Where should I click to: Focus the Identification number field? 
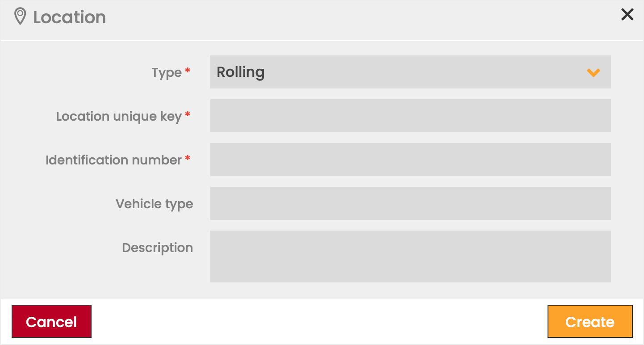pyautogui.click(x=410, y=160)
